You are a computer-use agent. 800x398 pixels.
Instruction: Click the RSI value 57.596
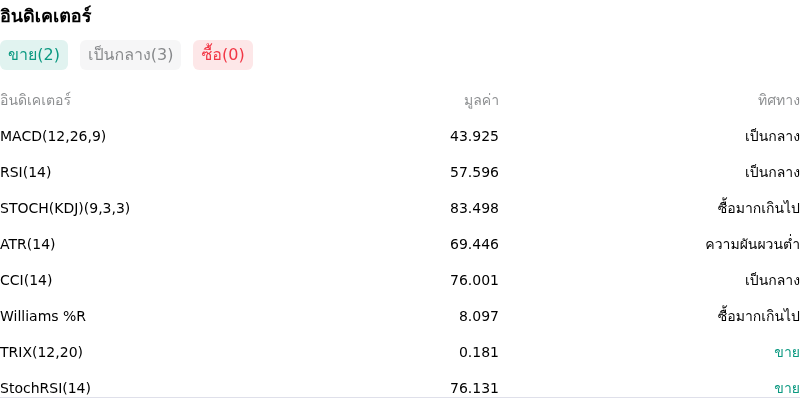click(x=474, y=172)
